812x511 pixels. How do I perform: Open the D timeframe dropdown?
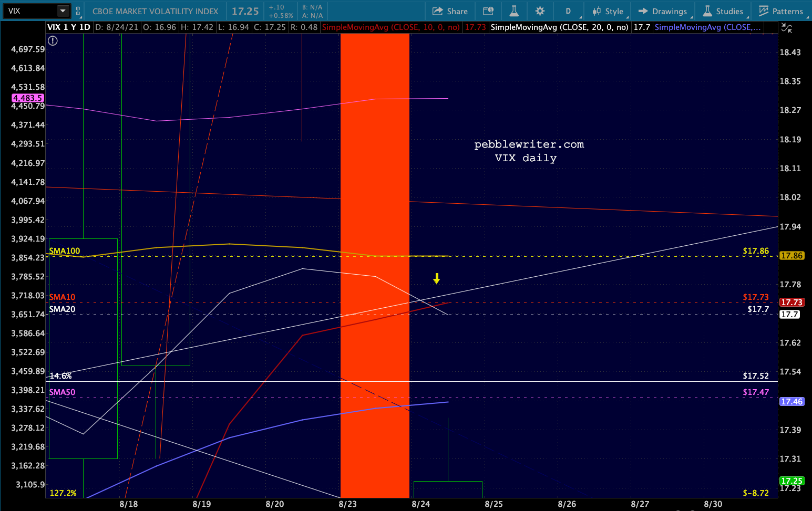pos(569,11)
